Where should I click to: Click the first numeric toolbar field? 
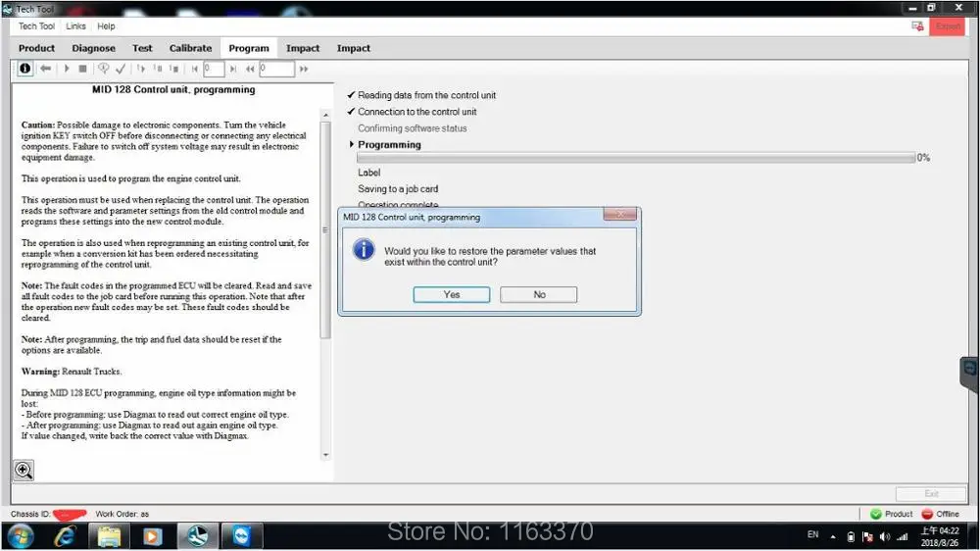[x=214, y=69]
